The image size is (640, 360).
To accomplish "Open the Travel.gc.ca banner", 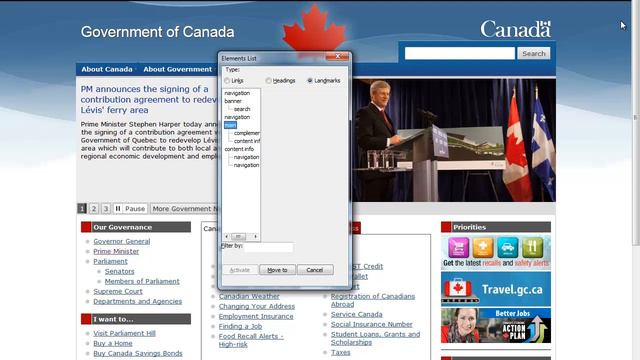I will [496, 289].
